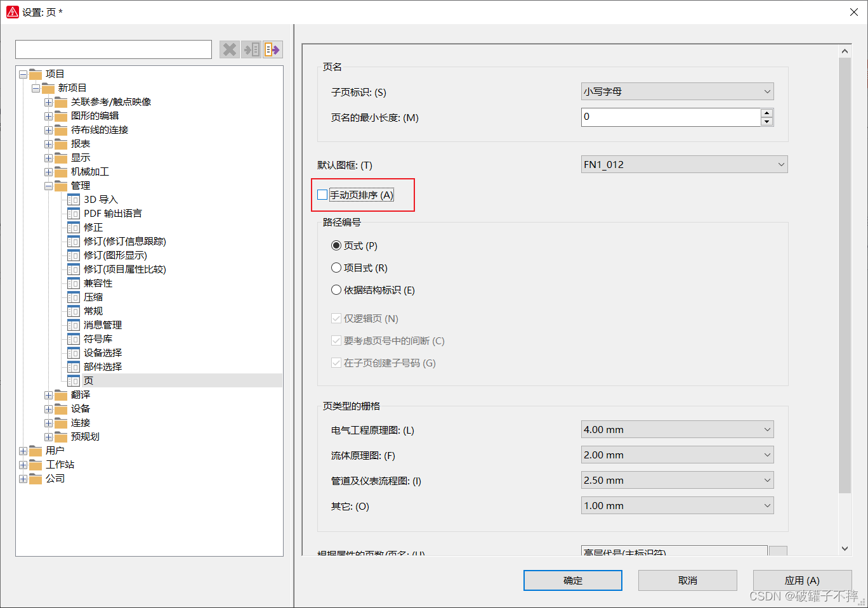
Task: Select 待布线的连接 in the tree
Action: tap(100, 130)
